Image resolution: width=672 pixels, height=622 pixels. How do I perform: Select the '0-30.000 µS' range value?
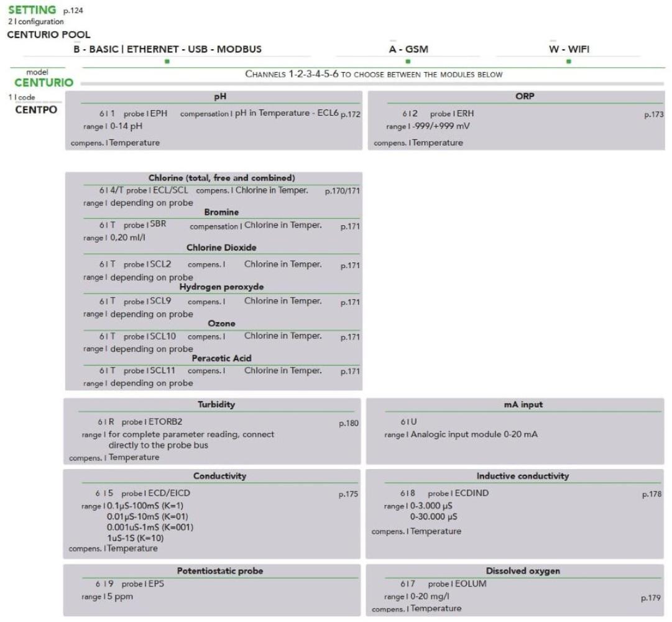[x=434, y=516]
